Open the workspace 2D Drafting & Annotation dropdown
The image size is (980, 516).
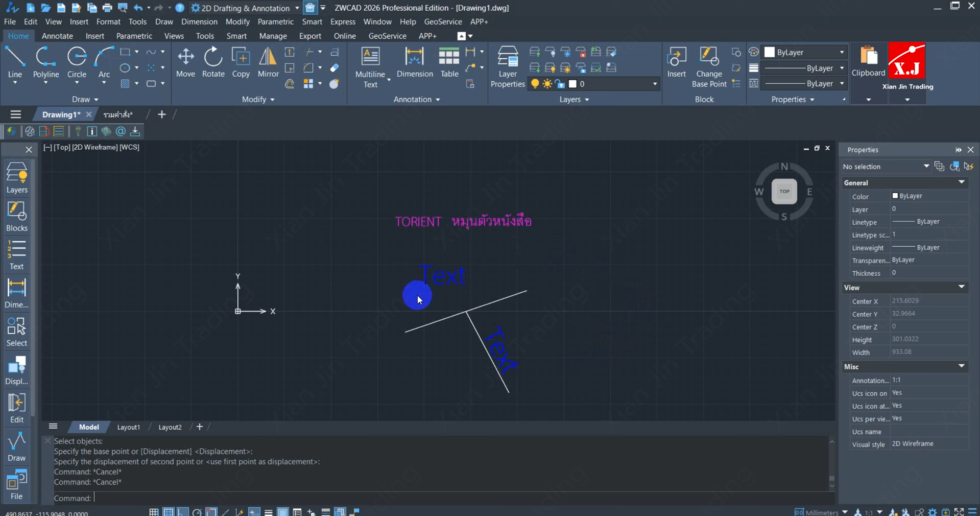[x=297, y=8]
